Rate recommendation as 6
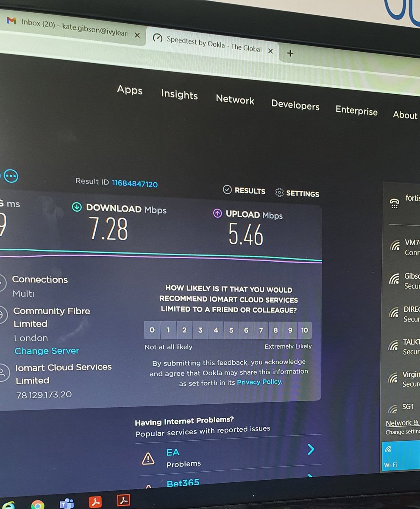This screenshot has width=420, height=509. click(246, 330)
